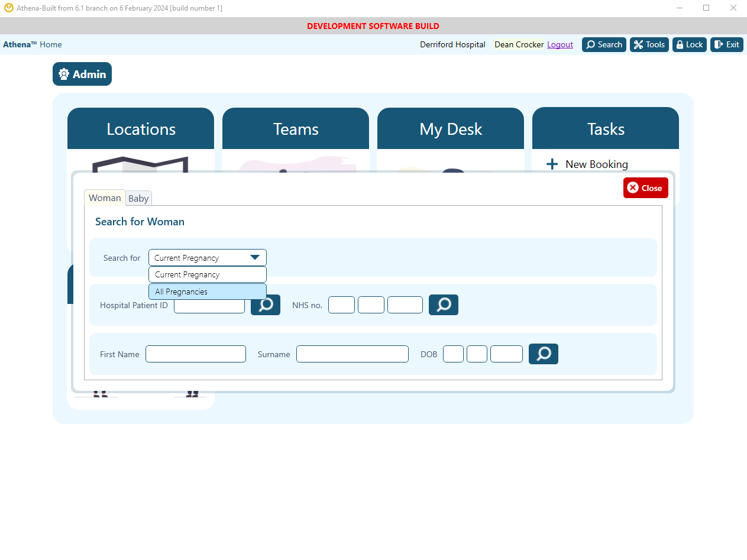Minimize the Athena window
Viewport: 747px width, 560px height.
point(680,8)
